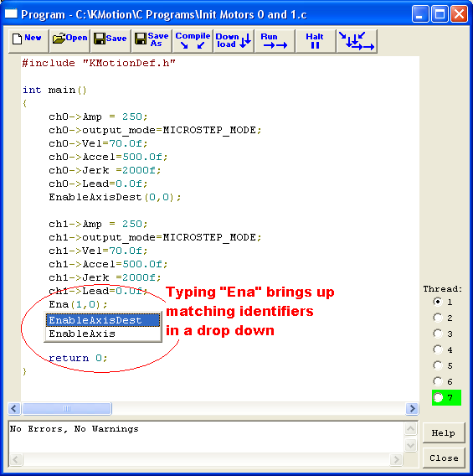Click line 'ch1->Amp = 250;'
473x476 pixels.
pos(98,224)
